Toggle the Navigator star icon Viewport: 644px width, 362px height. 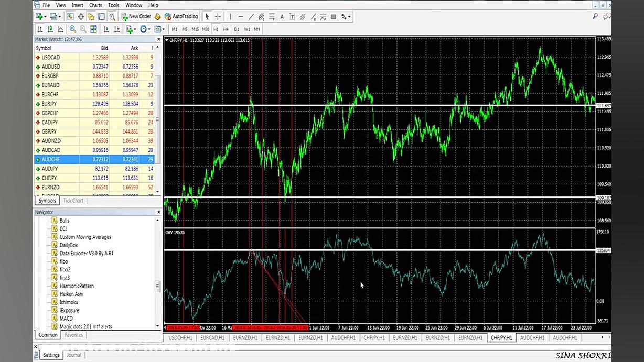(x=91, y=17)
